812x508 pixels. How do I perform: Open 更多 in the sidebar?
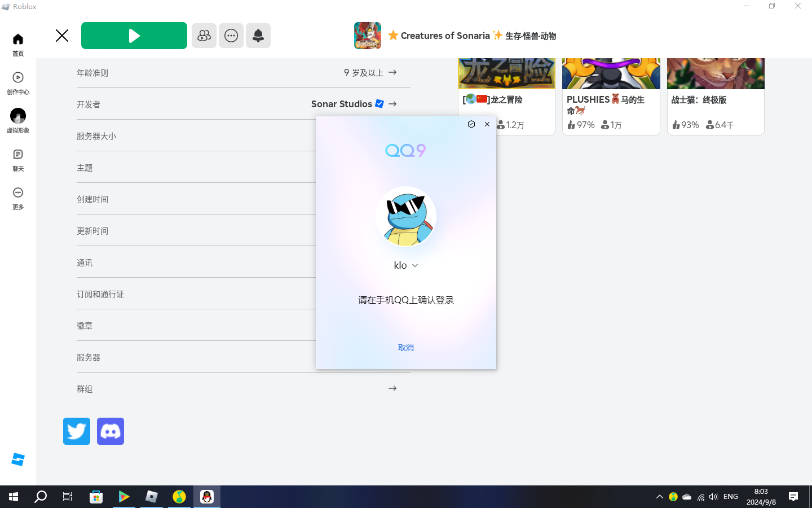pos(18,198)
